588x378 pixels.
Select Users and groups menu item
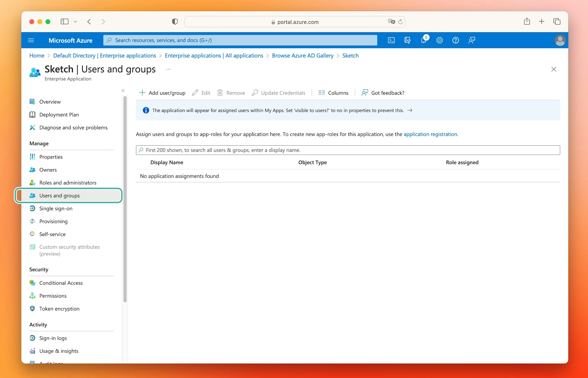(69, 196)
